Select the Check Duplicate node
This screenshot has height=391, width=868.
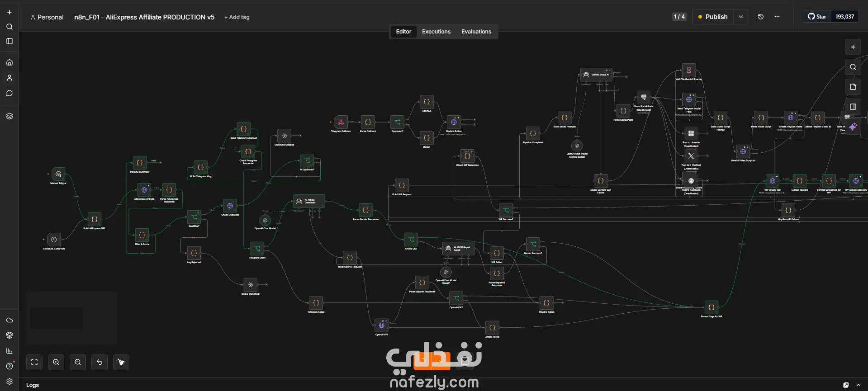(x=230, y=206)
